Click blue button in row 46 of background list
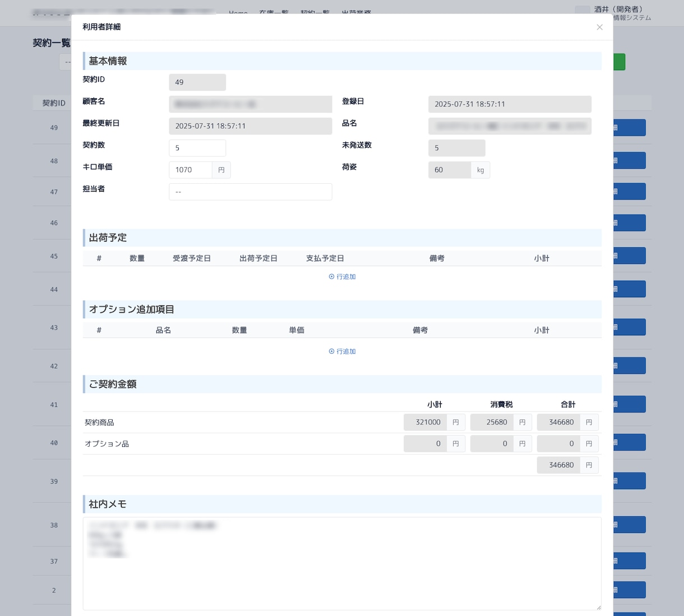 (x=629, y=223)
